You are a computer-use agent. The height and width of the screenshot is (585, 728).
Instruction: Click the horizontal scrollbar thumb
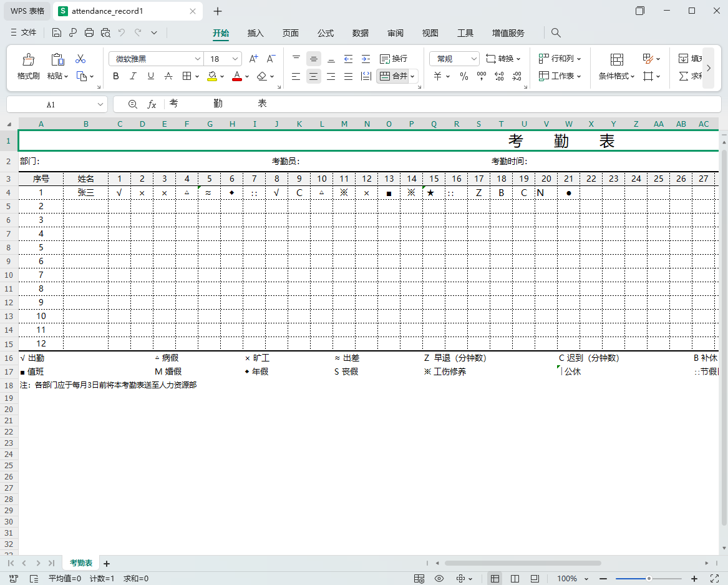(523, 563)
